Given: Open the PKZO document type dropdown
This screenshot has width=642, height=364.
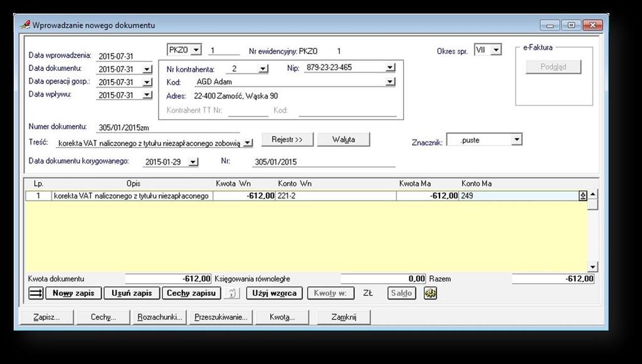Looking at the screenshot, I should pos(196,50).
